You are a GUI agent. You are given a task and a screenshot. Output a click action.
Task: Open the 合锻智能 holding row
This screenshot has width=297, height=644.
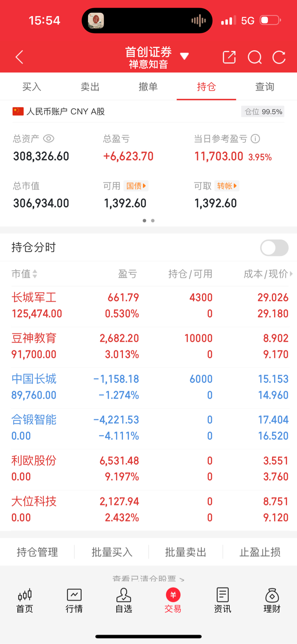148,428
